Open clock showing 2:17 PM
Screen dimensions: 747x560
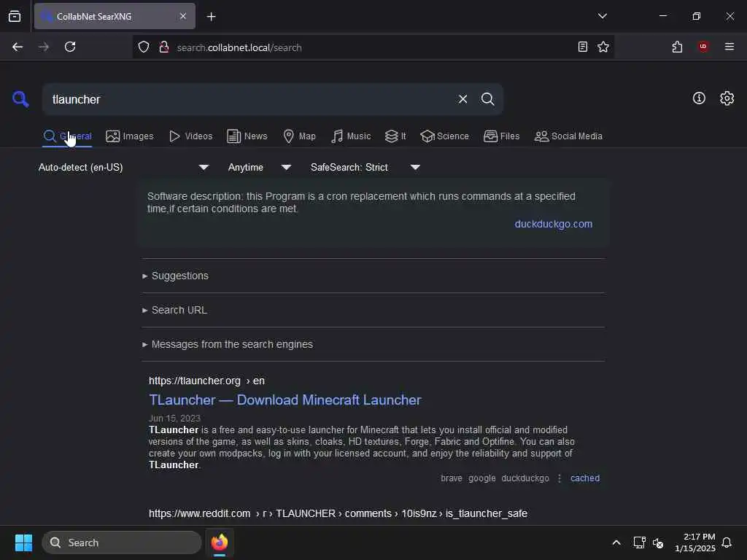click(x=694, y=542)
